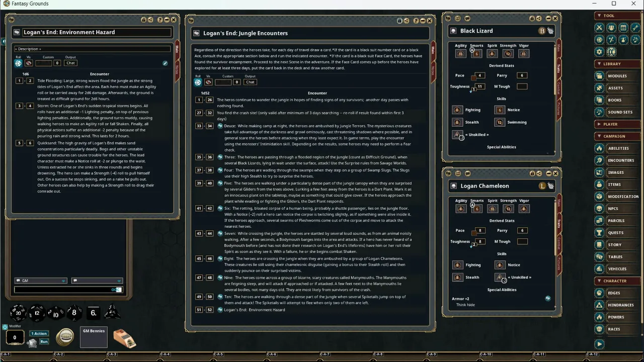
Task: Open the GM speaker dropdown
Action: (41, 281)
